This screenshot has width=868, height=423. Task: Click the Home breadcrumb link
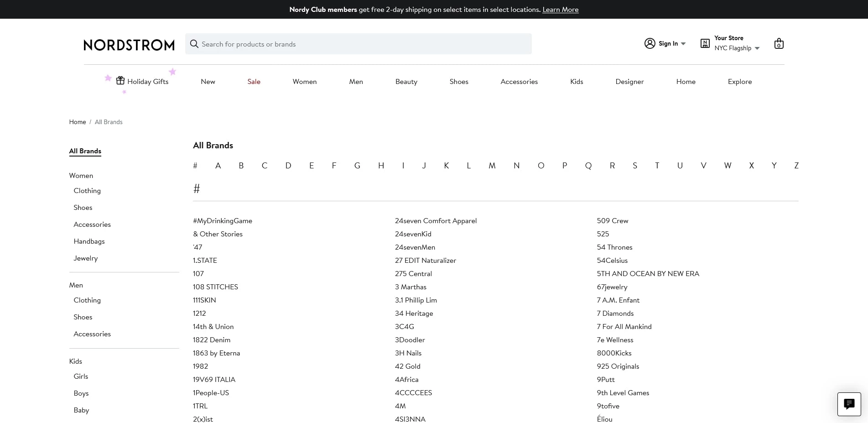[78, 122]
